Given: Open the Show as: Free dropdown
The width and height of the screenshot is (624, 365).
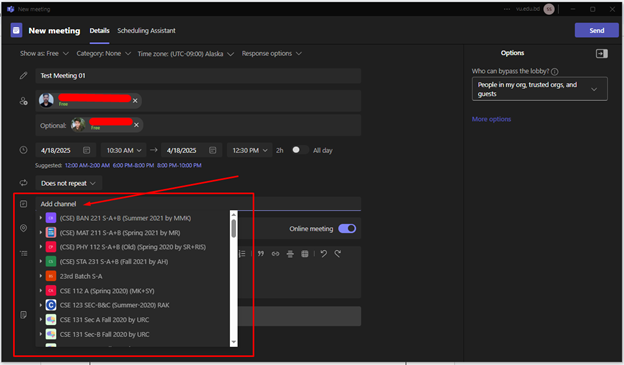Looking at the screenshot, I should [x=44, y=53].
